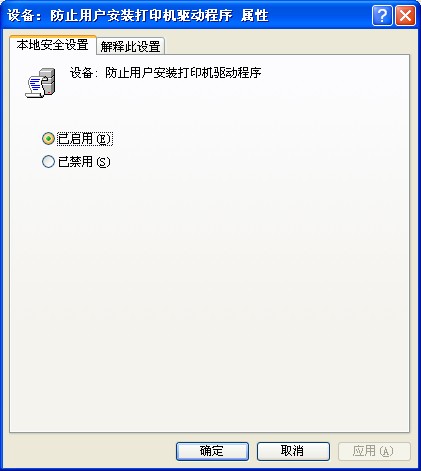Switch to the 解释此设置 tab
421x471 pixels.
[x=130, y=46]
